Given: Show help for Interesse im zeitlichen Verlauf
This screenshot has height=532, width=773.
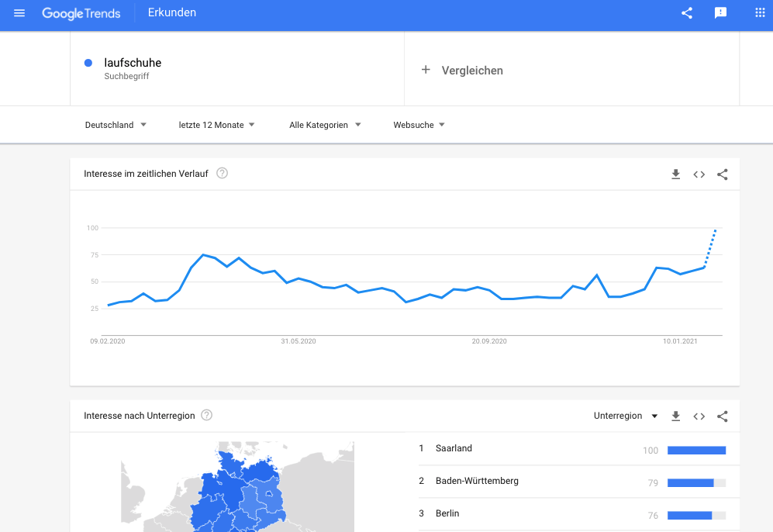Looking at the screenshot, I should pos(222,173).
